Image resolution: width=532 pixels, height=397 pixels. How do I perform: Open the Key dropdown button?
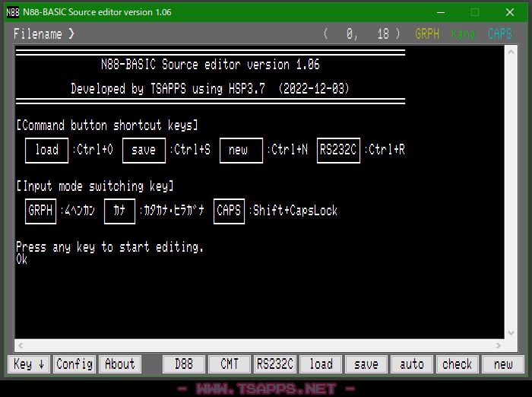(29, 364)
